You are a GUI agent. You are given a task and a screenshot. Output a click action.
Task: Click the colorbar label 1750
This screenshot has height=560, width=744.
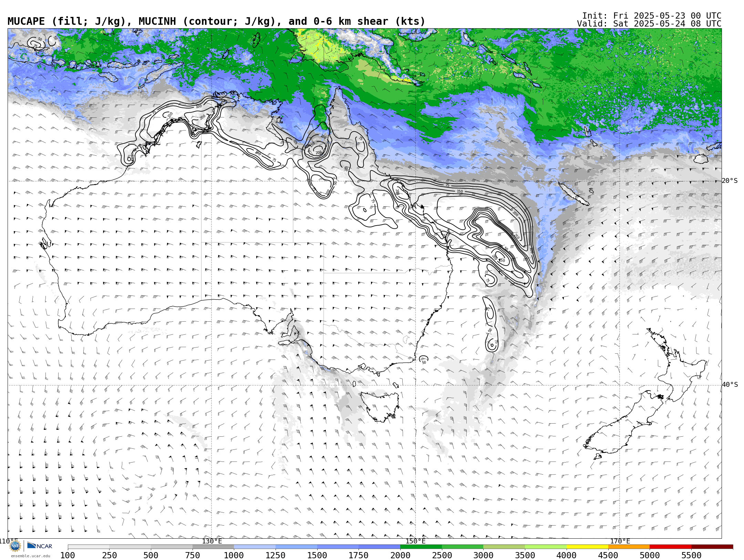(x=359, y=556)
